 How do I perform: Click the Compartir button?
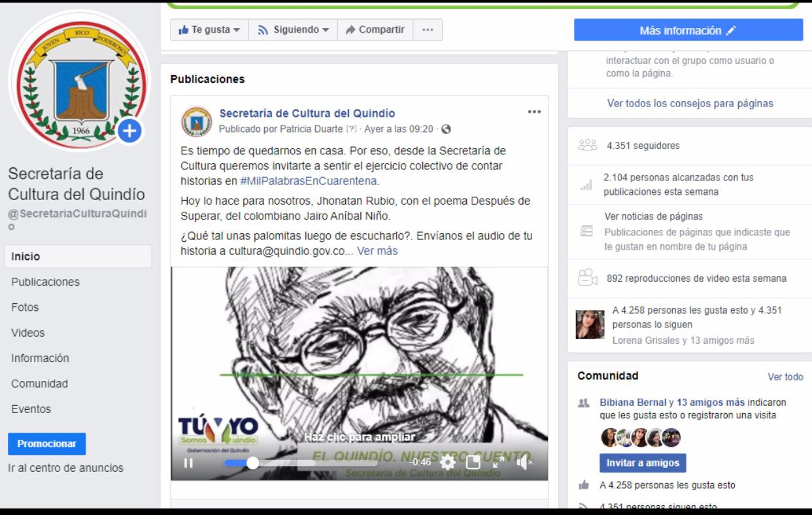coord(375,30)
